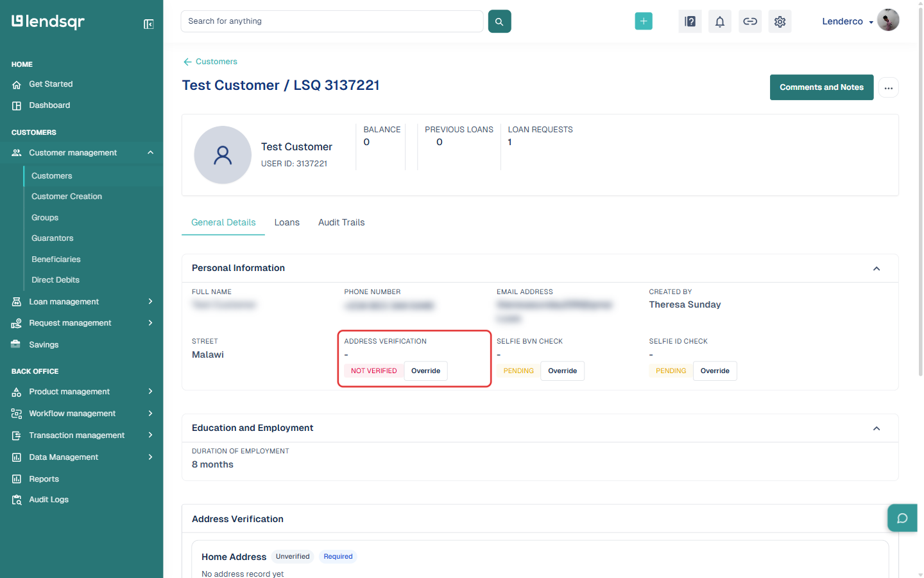924x578 pixels.
Task: Open Comments and Notes
Action: click(x=821, y=87)
